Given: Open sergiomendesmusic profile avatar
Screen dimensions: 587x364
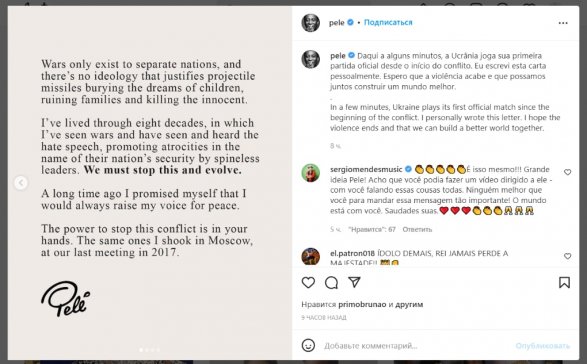Looking at the screenshot, I should coord(310,173).
